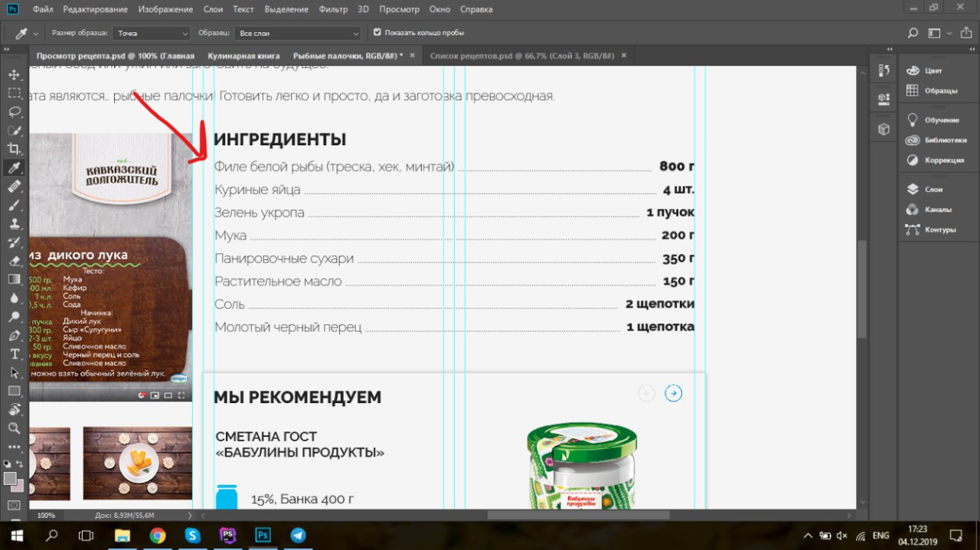
Task: Toggle 'Показать кольцо пробы' checkbox
Action: click(x=377, y=33)
